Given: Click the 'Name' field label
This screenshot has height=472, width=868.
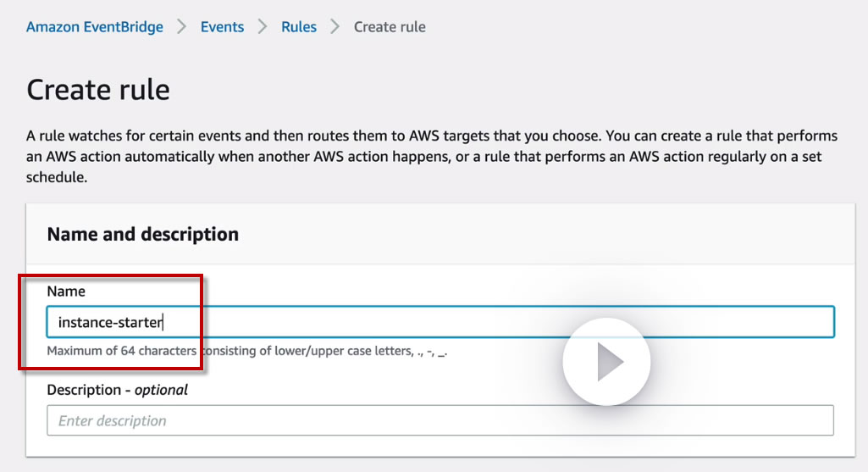Looking at the screenshot, I should point(66,292).
